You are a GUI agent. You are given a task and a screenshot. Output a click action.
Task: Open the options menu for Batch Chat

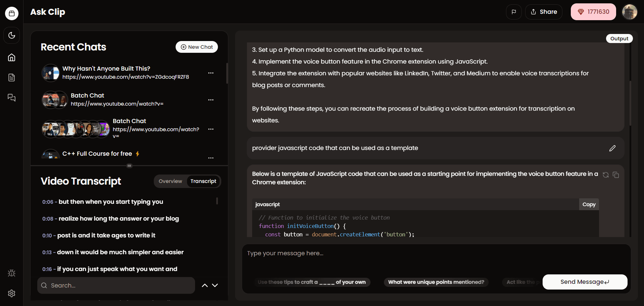(x=211, y=100)
